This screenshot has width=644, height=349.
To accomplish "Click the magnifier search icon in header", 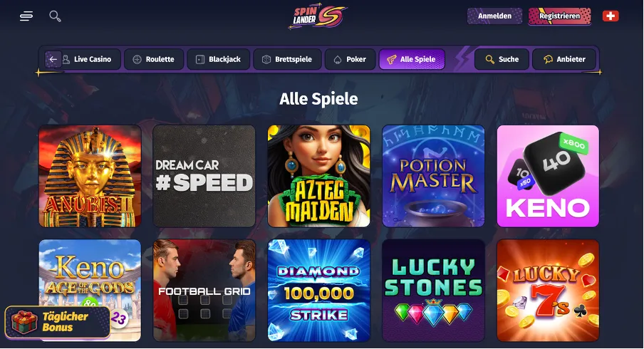I will coord(55,16).
